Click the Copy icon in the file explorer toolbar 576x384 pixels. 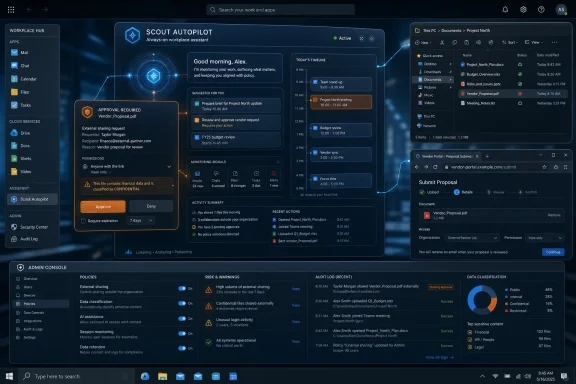(454, 43)
